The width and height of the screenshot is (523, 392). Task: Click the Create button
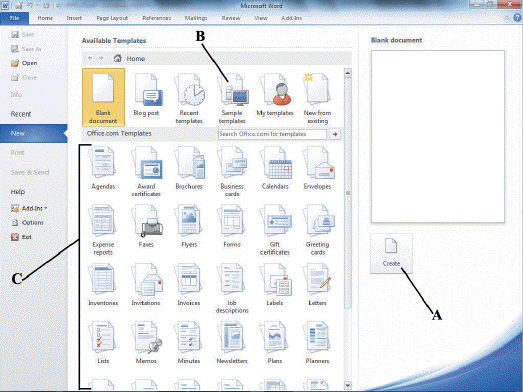(x=391, y=254)
